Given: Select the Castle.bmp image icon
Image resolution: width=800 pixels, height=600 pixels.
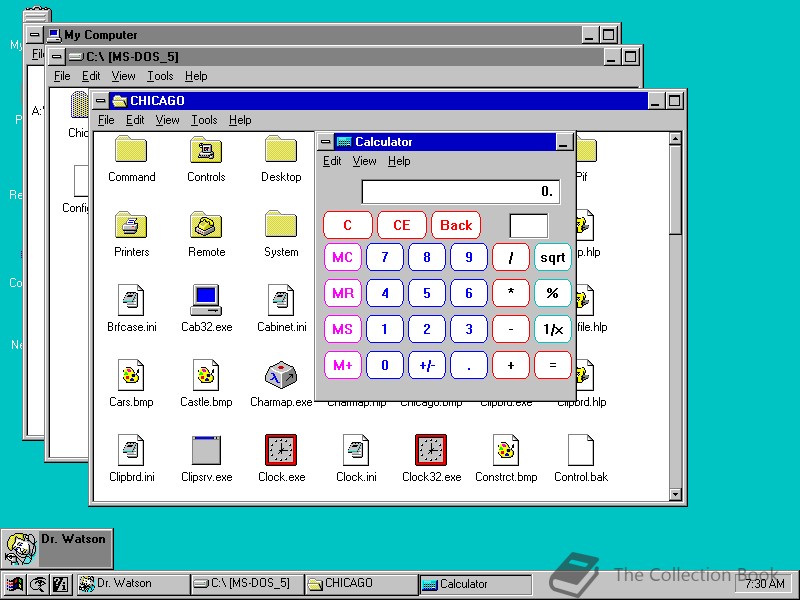Looking at the screenshot, I should coord(206,375).
